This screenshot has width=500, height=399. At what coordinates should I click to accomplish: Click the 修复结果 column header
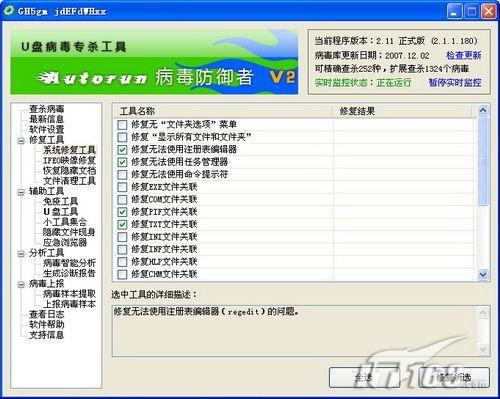[403, 111]
